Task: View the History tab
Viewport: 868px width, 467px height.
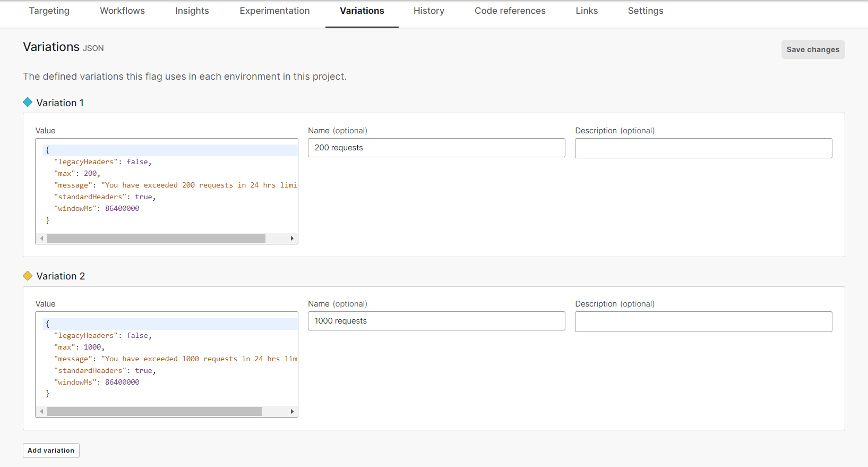Action: 429,11
